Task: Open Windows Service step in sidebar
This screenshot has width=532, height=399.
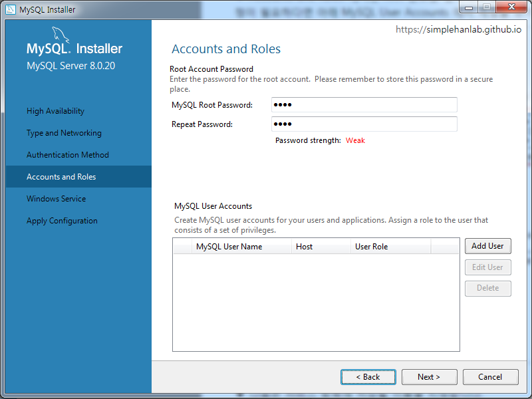Action: point(56,198)
